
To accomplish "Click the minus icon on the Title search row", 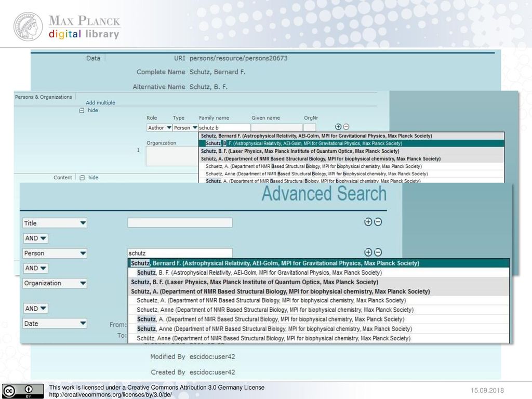I will (x=378, y=222).
